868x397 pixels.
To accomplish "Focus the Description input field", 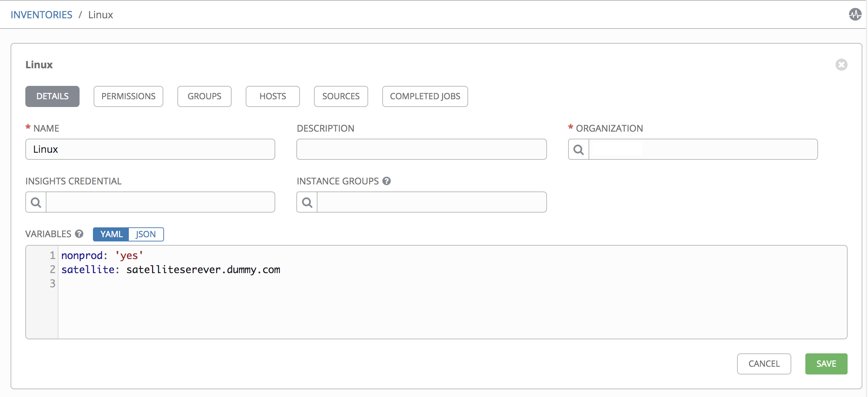I will click(x=422, y=150).
